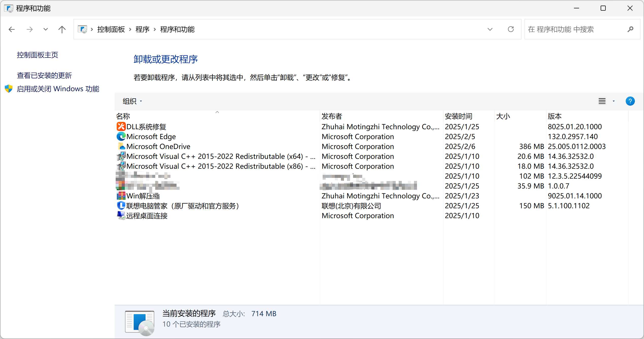This screenshot has width=644, height=339.
Task: Go up one level with up arrow
Action: [x=62, y=29]
